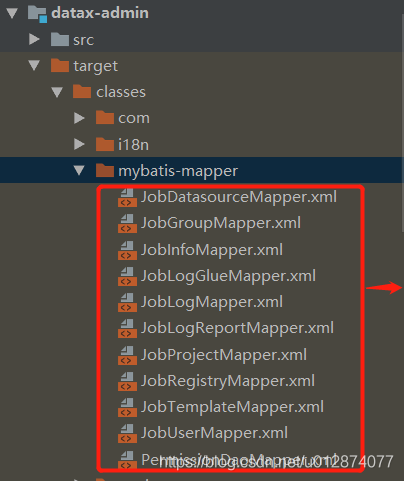
Task: Click the vertical scrollbar of the project tree
Action: 402,117
